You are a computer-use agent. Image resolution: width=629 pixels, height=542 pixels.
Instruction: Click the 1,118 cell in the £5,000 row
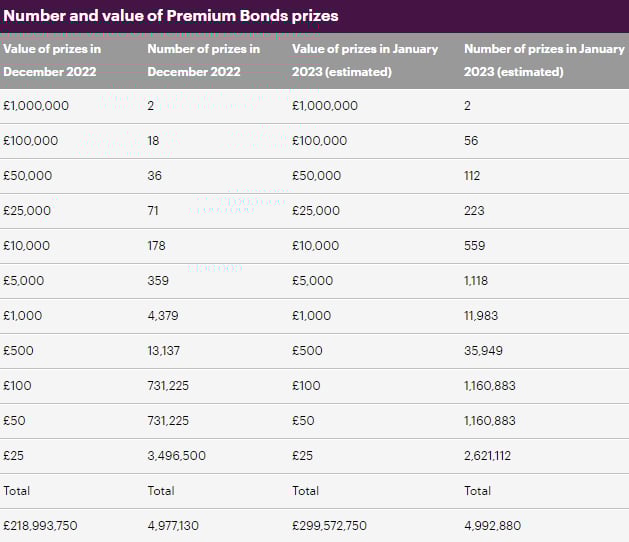pos(476,281)
